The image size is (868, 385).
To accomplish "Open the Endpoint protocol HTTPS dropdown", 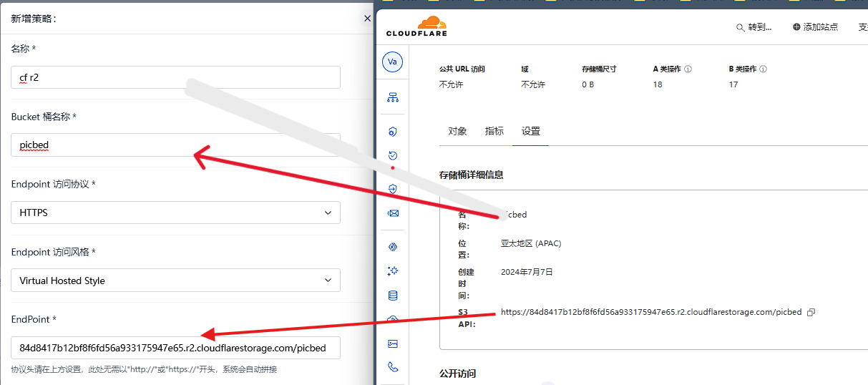I will 175,213.
